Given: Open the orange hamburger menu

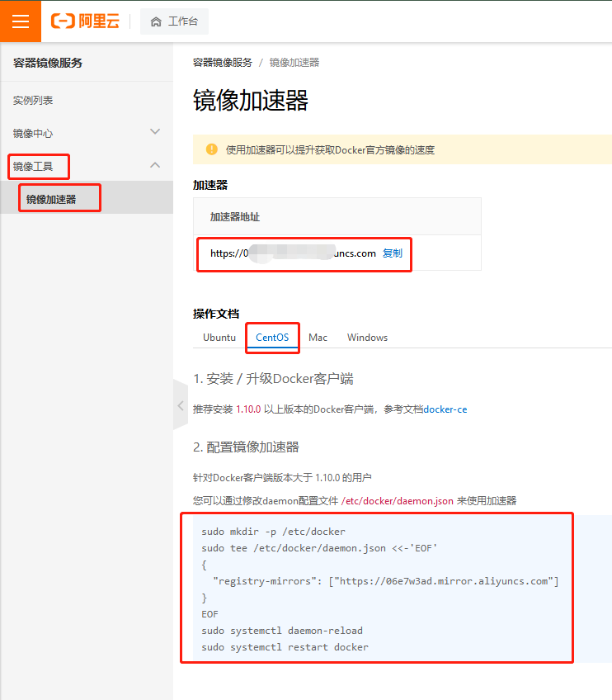Looking at the screenshot, I should (x=21, y=21).
